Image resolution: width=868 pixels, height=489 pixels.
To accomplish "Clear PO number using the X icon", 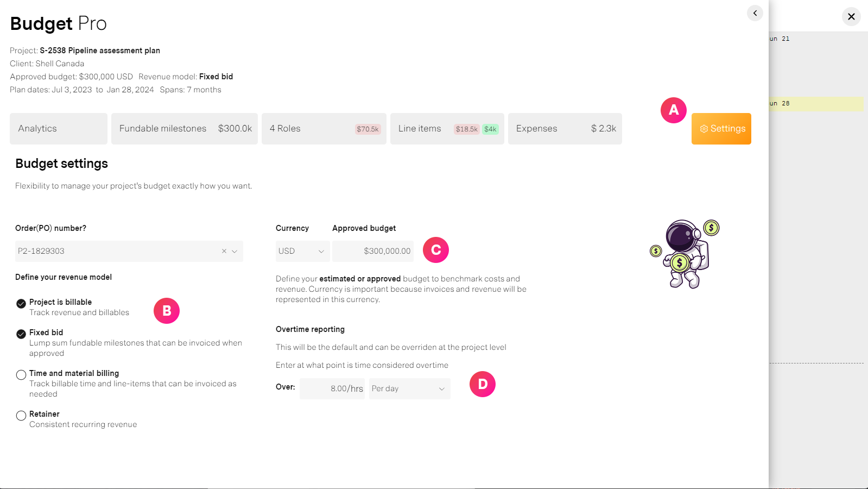I will pos(224,251).
